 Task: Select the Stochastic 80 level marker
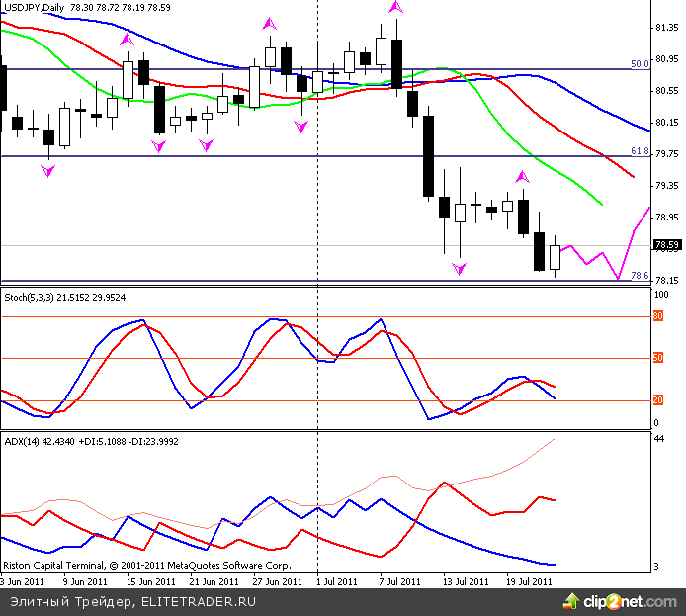coord(657,316)
